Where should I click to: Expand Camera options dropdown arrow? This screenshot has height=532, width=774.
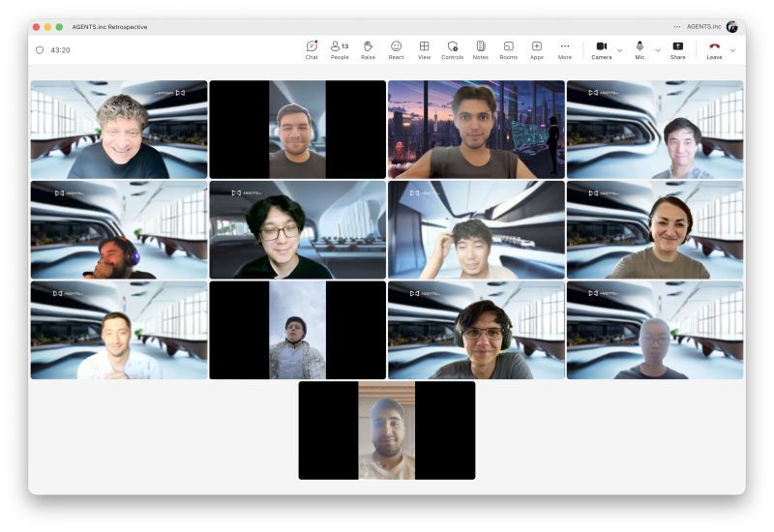(619, 50)
